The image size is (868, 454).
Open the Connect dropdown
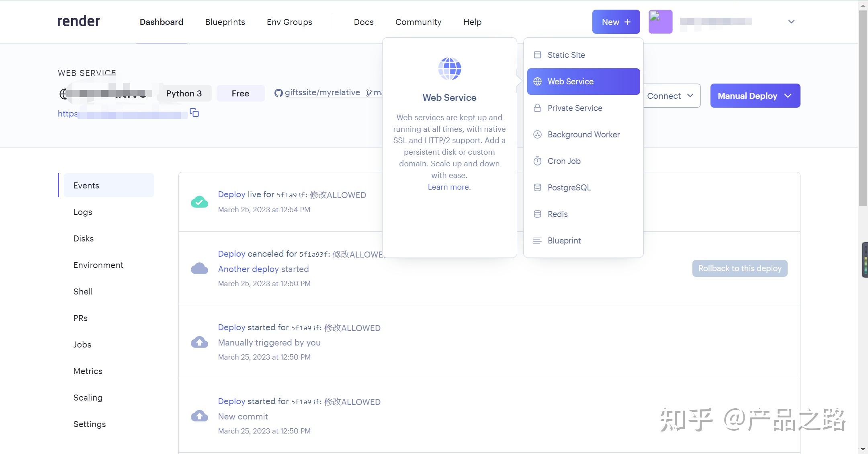(670, 96)
